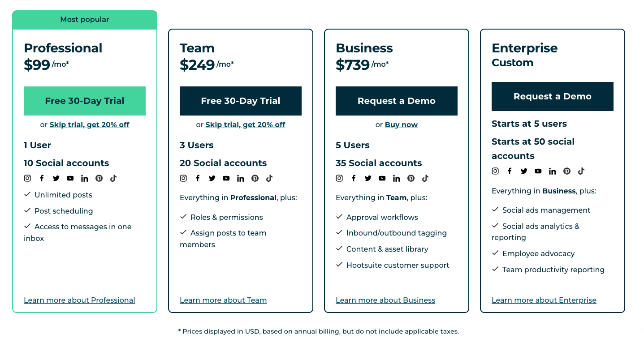The width and height of the screenshot is (644, 343).
Task: Click LinkedIn icon in Team plan
Action: (x=241, y=178)
